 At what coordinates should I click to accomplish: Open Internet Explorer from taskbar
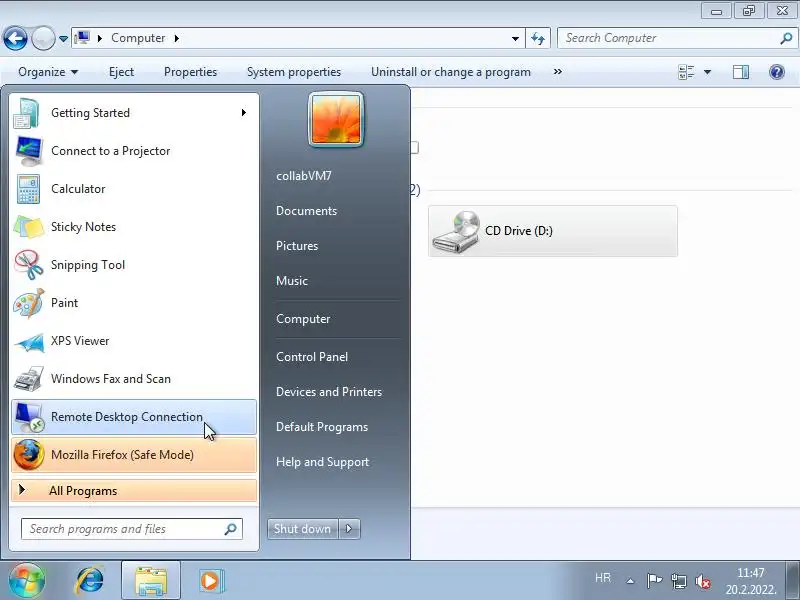click(x=90, y=581)
